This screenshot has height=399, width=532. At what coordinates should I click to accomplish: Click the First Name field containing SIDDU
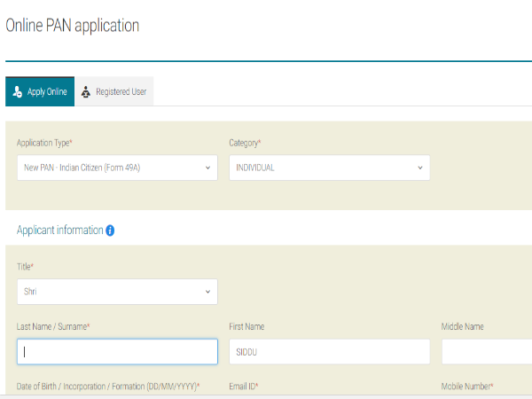tap(329, 351)
